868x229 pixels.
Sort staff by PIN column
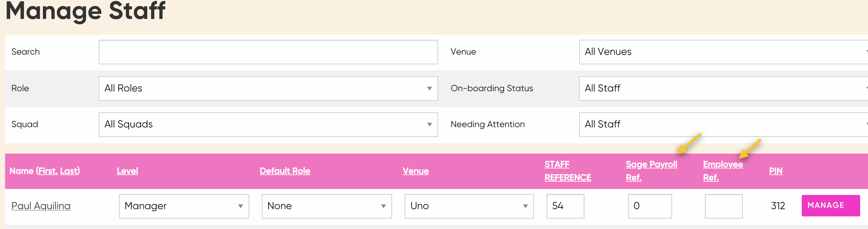(775, 171)
